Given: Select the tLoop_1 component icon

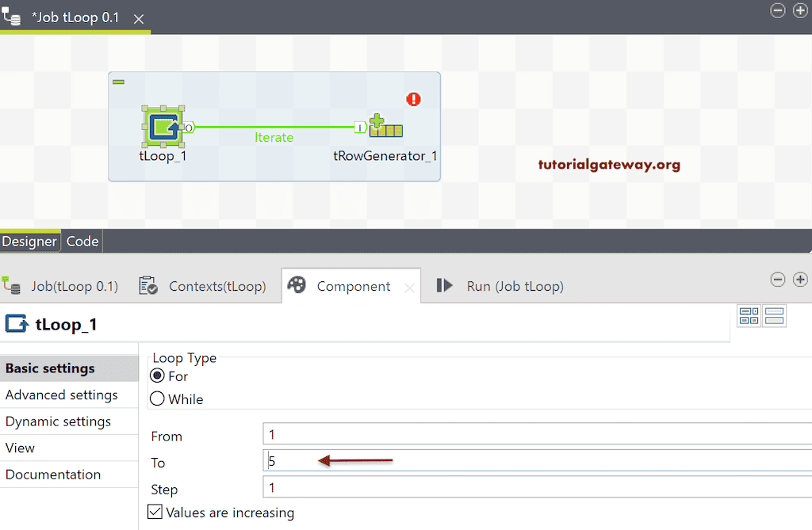Looking at the screenshot, I should click(163, 124).
